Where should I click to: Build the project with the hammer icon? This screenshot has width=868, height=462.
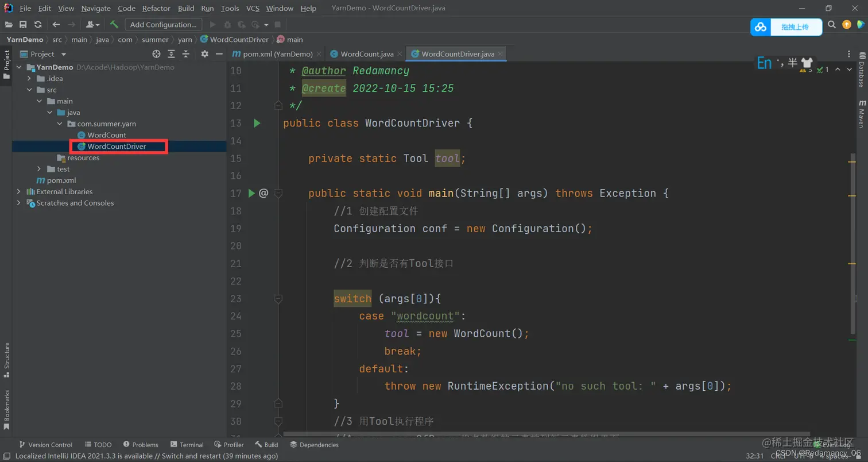click(x=114, y=25)
